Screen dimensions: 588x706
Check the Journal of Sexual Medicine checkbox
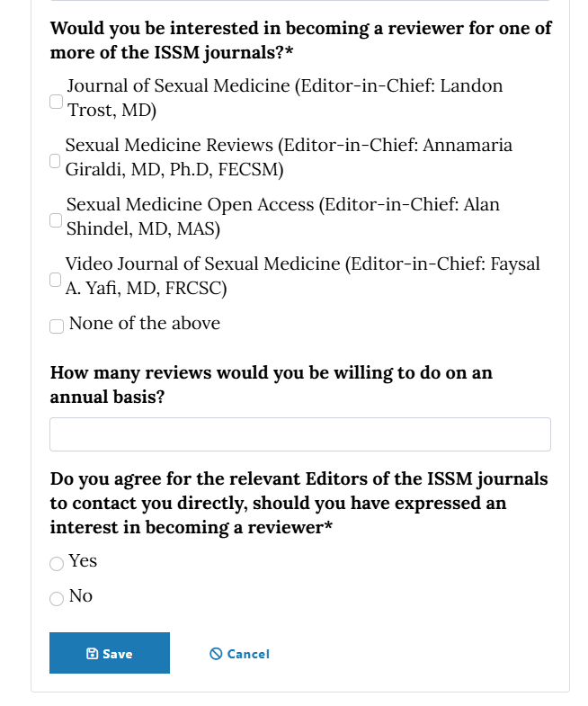56,102
